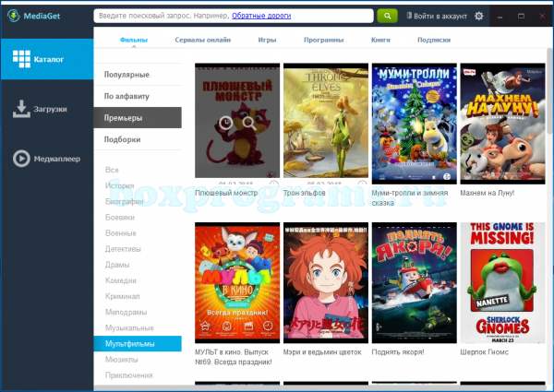Select the Боевики genre
The height and width of the screenshot is (392, 554).
(120, 218)
